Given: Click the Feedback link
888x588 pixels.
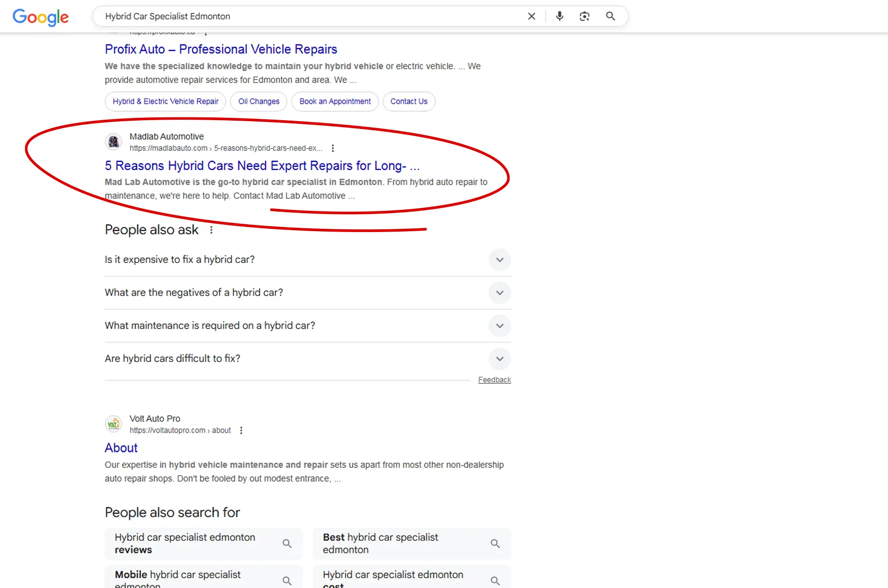Looking at the screenshot, I should pyautogui.click(x=494, y=380).
